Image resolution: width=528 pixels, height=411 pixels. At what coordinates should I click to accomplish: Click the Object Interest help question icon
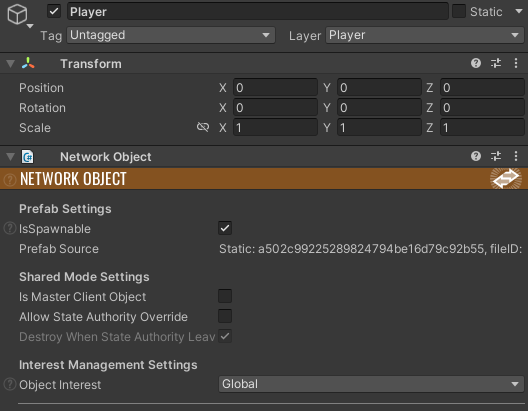pyautogui.click(x=10, y=384)
